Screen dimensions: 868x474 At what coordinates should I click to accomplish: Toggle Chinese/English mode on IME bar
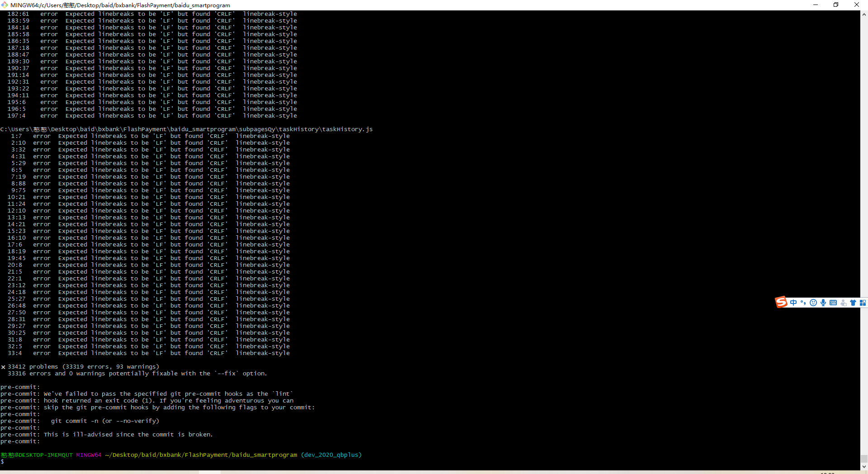point(793,303)
